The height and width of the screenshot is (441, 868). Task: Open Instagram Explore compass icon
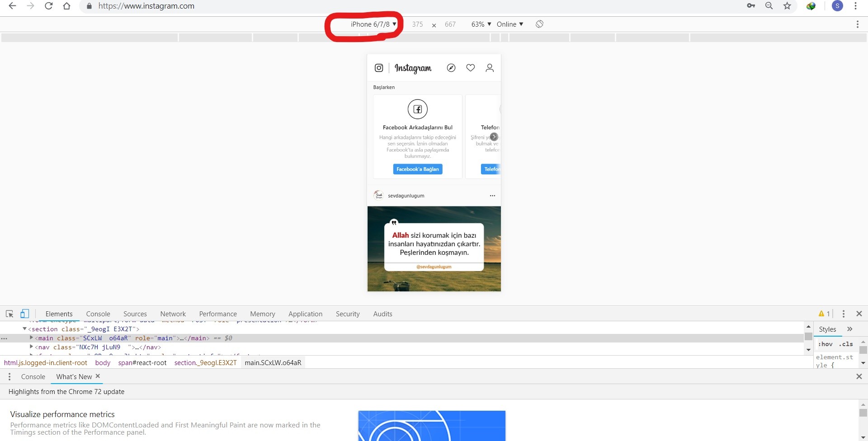pos(451,68)
